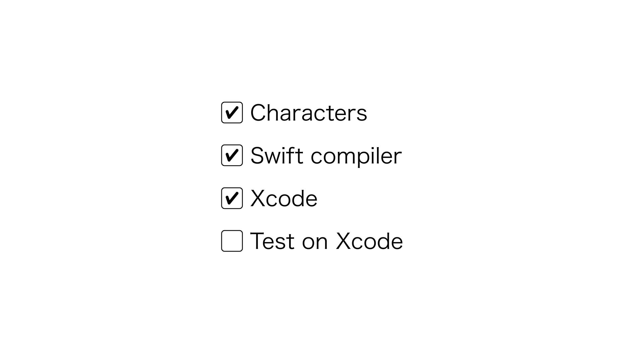Click the standalone Xcode label on third row
The width and height of the screenshot is (644, 362).
pos(284,198)
